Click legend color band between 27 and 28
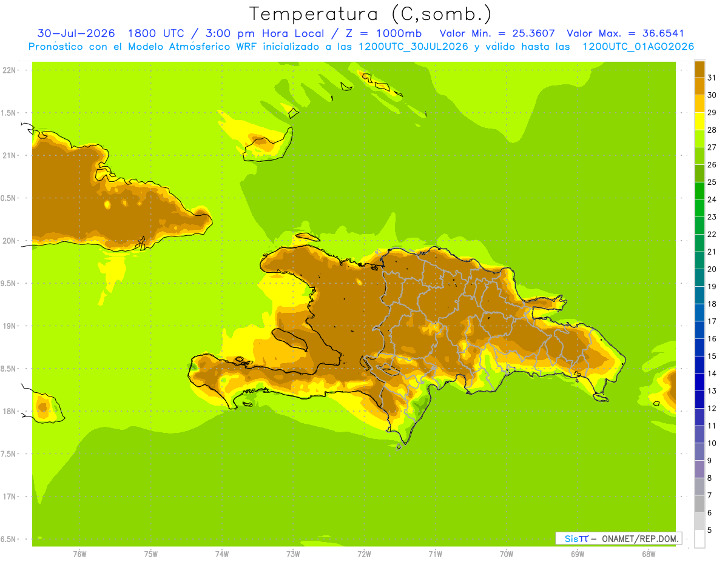728x562 pixels. pyautogui.click(x=699, y=138)
